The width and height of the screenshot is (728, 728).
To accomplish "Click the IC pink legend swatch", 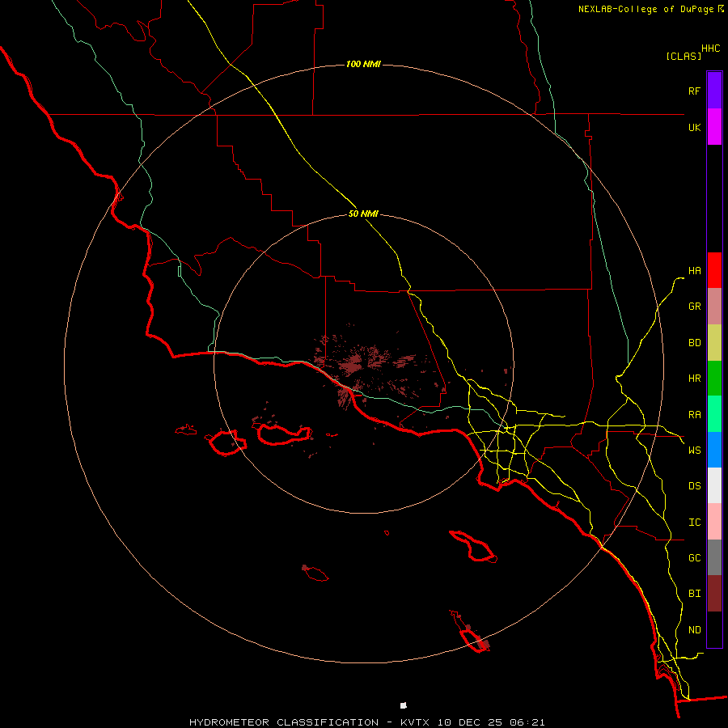I will pos(714,522).
